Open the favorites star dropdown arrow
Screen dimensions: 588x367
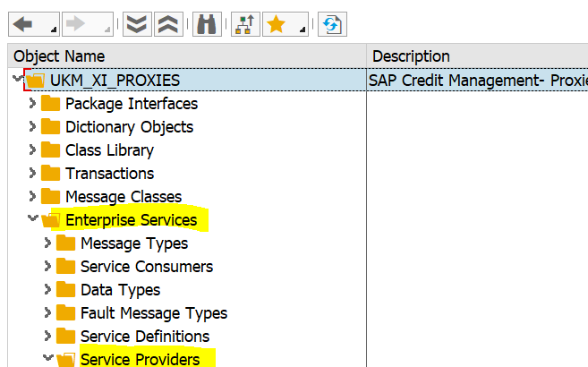pos(301,30)
